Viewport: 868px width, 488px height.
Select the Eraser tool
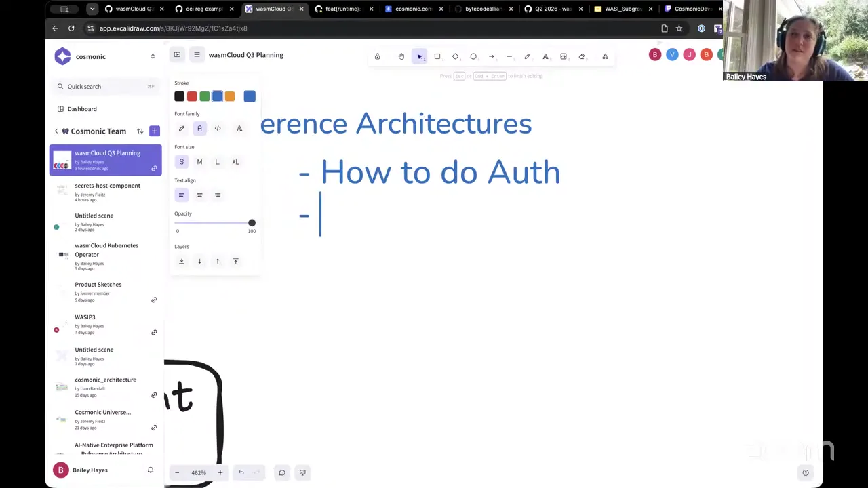click(x=582, y=56)
